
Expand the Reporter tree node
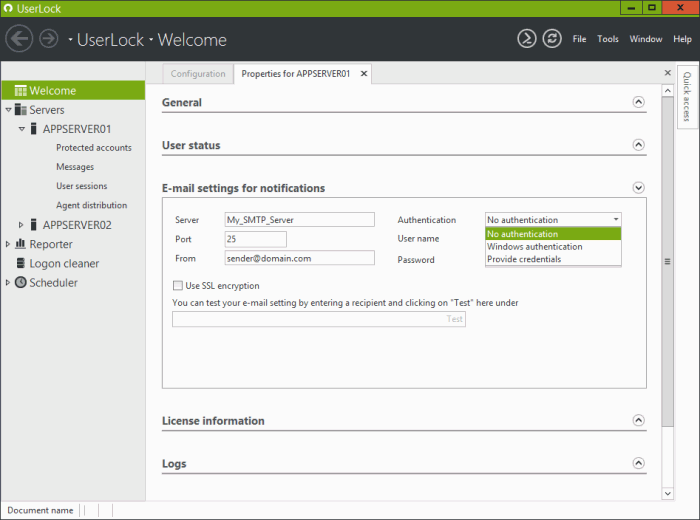click(8, 244)
